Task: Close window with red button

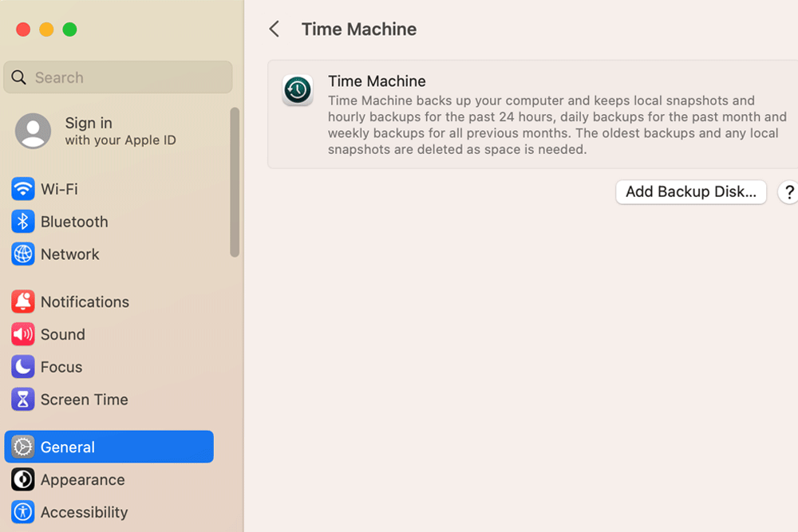Action: pos(23,30)
